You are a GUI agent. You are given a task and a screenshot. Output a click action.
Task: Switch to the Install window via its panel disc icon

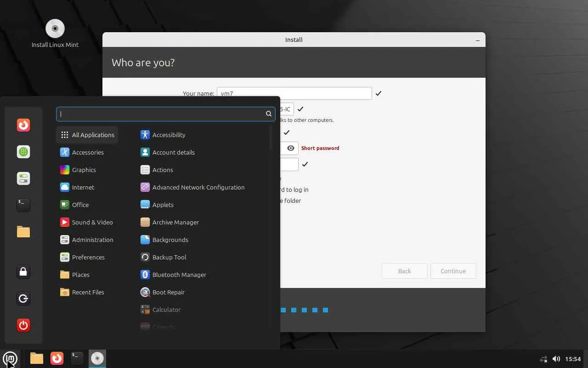click(x=97, y=358)
